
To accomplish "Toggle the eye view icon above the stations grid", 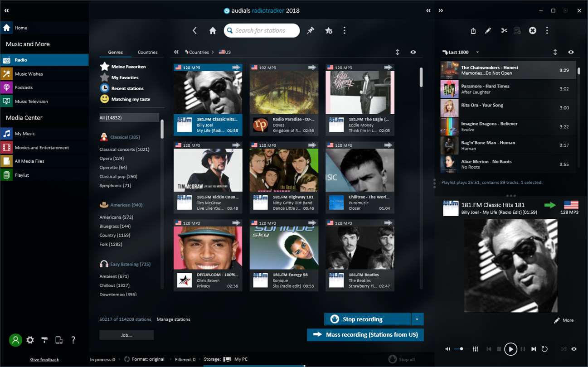I will click(x=413, y=52).
